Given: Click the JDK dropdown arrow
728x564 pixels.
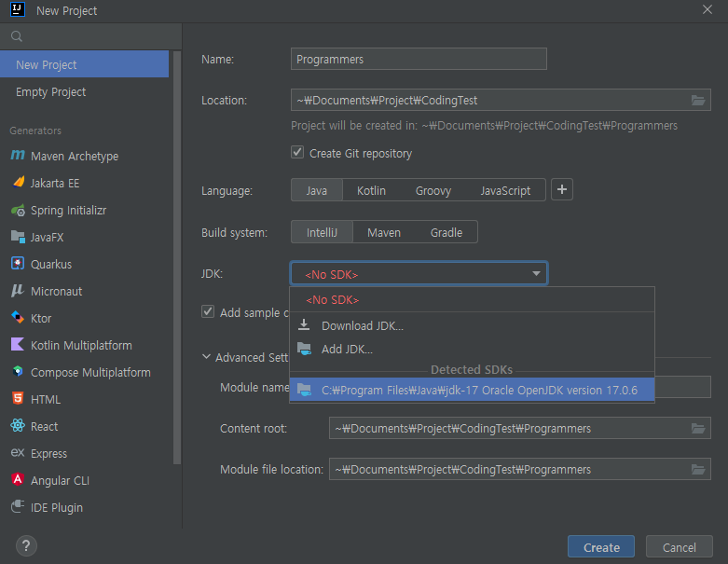Looking at the screenshot, I should coord(536,273).
